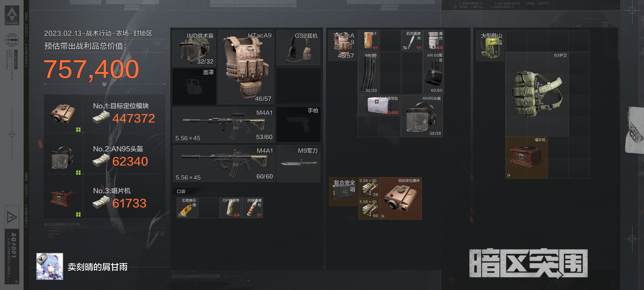Click the mission title 2023.02.13-战术行动-农场-封锁区
The height and width of the screenshot is (290, 644).
pyautogui.click(x=98, y=33)
